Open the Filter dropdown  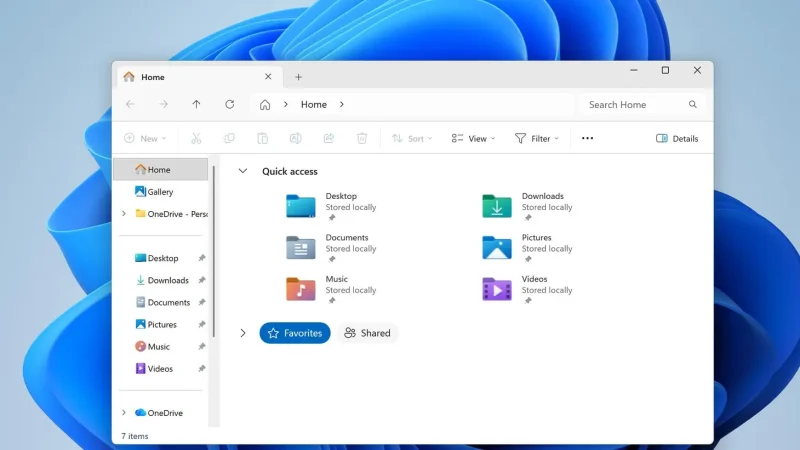point(537,138)
